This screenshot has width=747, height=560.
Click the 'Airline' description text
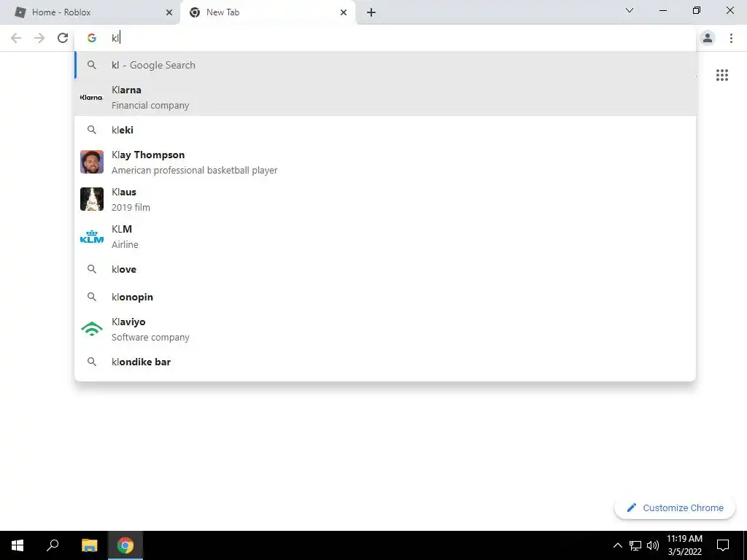pyautogui.click(x=125, y=244)
